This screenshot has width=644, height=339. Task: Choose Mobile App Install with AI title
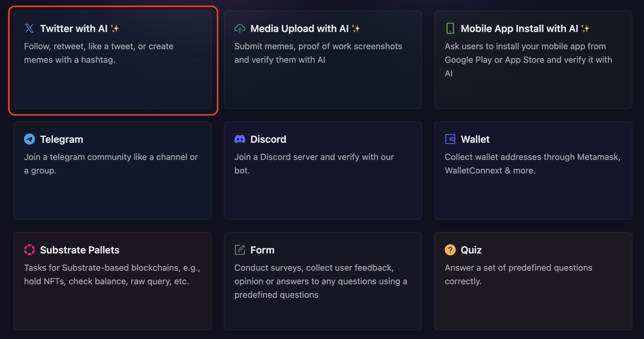[x=519, y=29]
